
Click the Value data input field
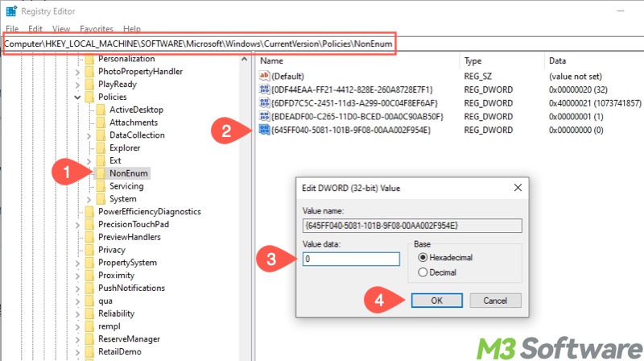pyautogui.click(x=351, y=259)
